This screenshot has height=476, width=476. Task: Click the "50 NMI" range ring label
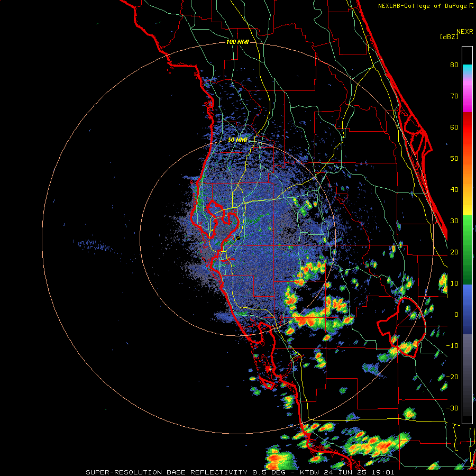237,140
